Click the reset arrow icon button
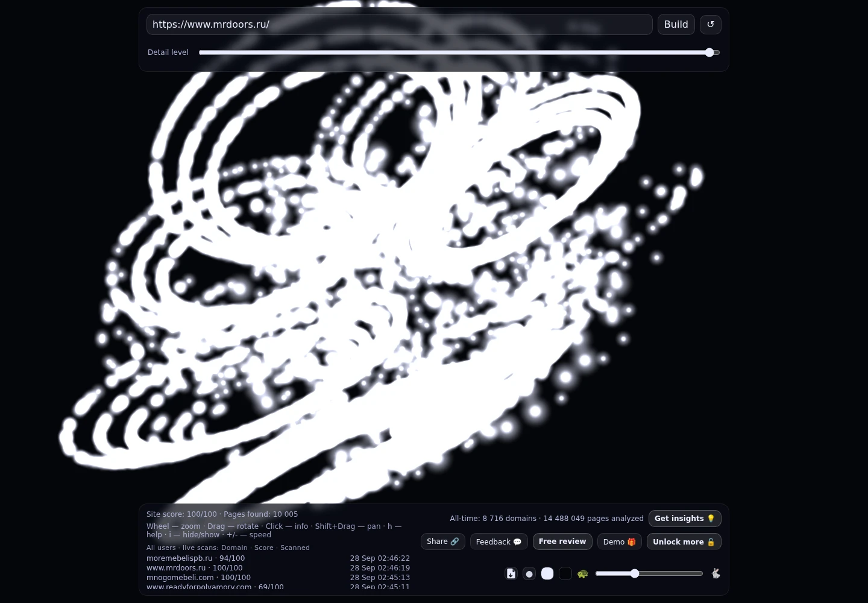Screen dimensions: 868x603 click(x=711, y=24)
